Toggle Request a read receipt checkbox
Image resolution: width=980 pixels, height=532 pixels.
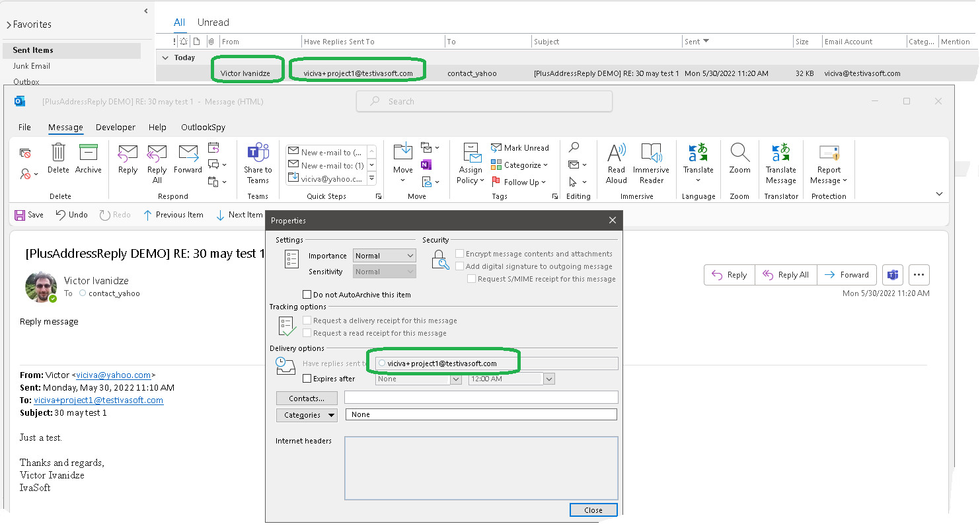pos(307,333)
